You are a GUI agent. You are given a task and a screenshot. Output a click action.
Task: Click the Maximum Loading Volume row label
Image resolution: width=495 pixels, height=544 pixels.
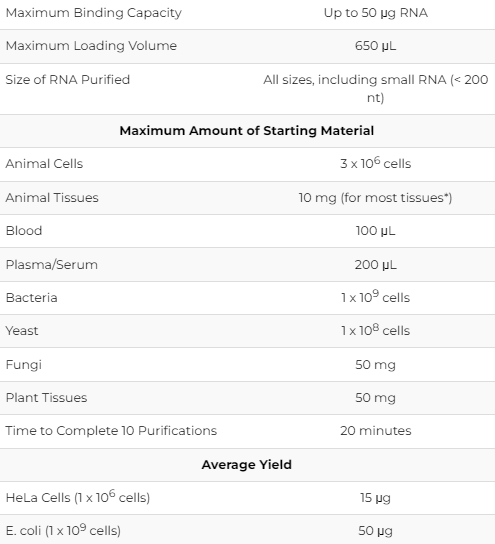tap(91, 46)
